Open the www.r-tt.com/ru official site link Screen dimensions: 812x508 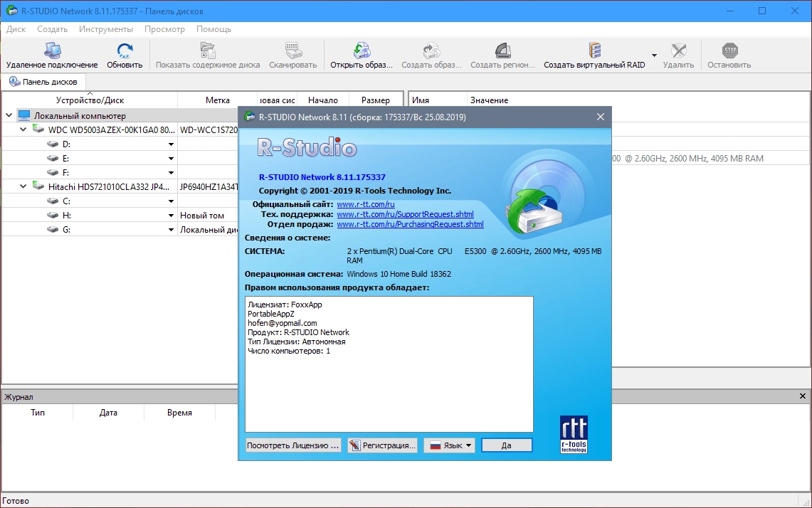coord(366,204)
